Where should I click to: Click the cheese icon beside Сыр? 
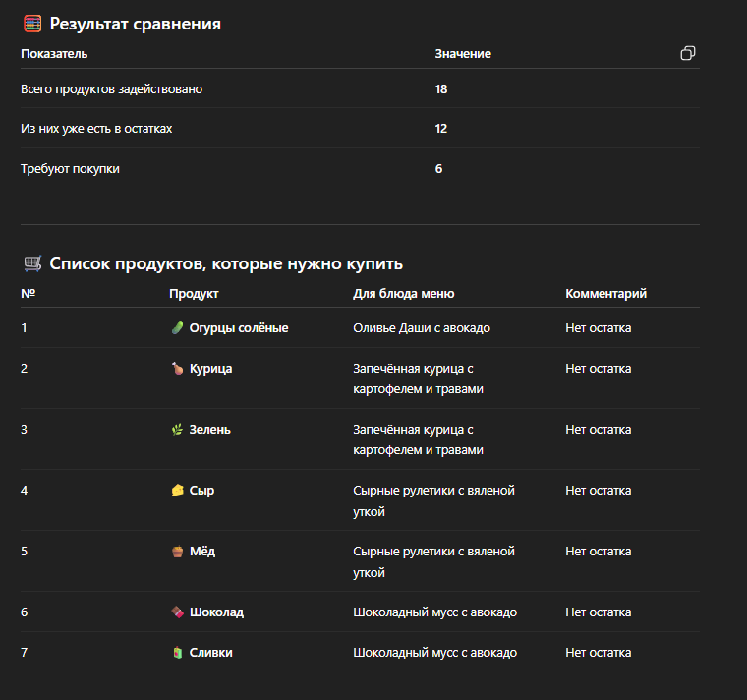tap(177, 491)
